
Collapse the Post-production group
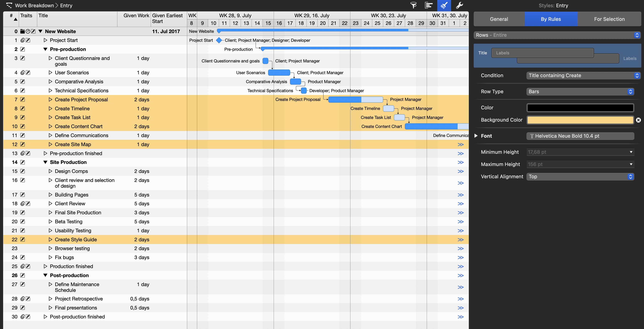click(x=45, y=275)
